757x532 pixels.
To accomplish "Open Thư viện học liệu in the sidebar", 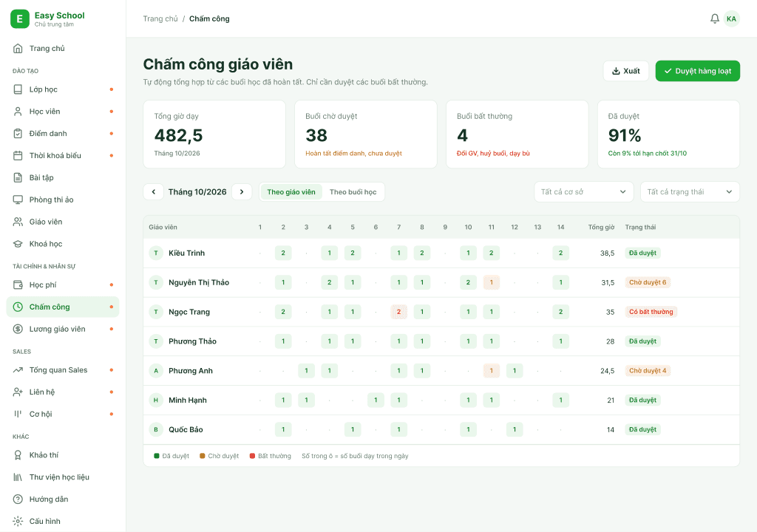I will (63, 477).
